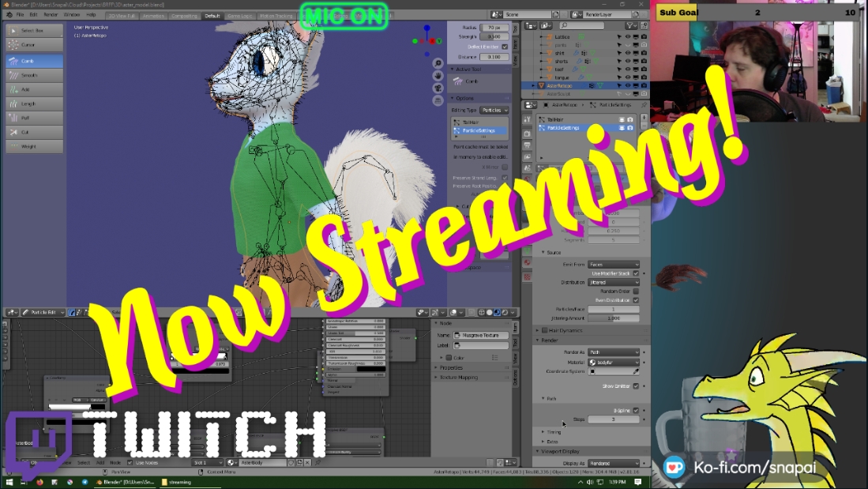Open the File menu
This screenshot has width=868, height=489.
[x=20, y=15]
